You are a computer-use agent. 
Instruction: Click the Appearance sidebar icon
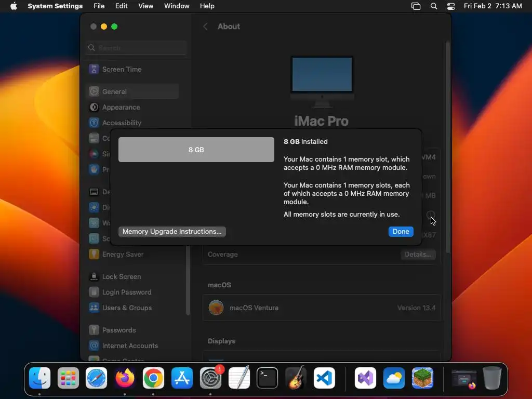point(94,107)
